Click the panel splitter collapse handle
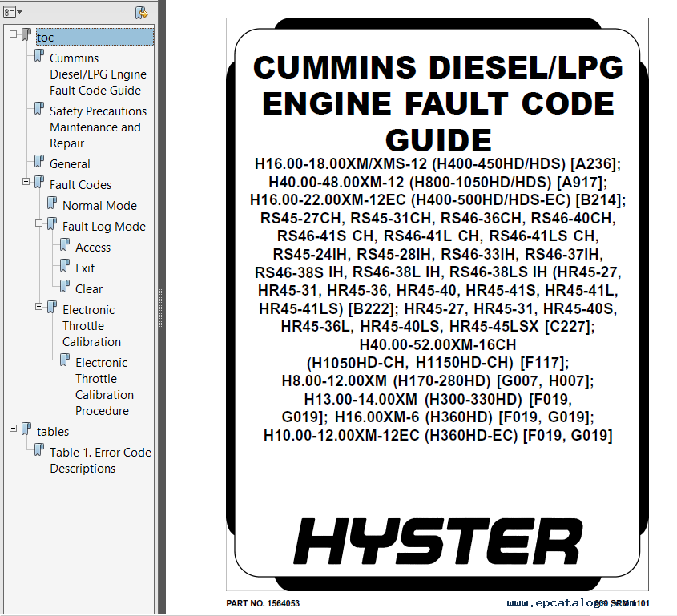Viewport: 677px width, 616px height. click(161, 308)
